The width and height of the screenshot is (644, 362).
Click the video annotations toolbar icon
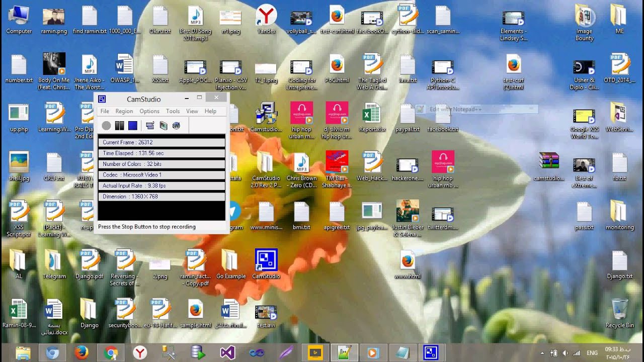click(163, 125)
